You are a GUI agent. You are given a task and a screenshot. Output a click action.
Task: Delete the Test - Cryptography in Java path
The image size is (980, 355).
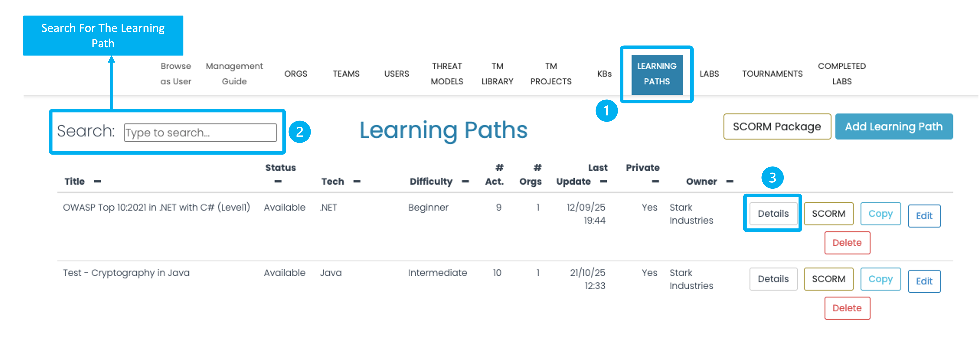(x=847, y=308)
